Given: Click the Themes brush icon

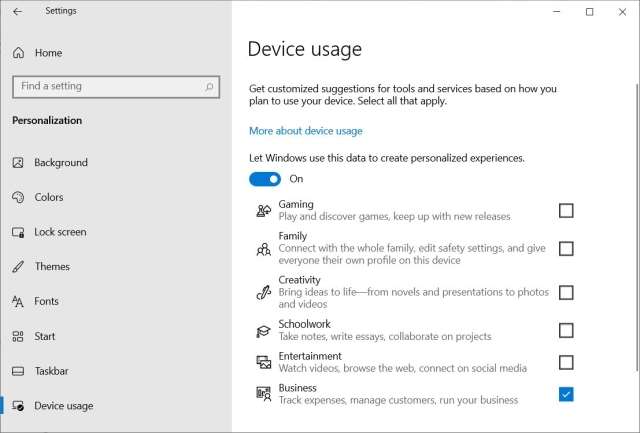Looking at the screenshot, I should click(18, 267).
